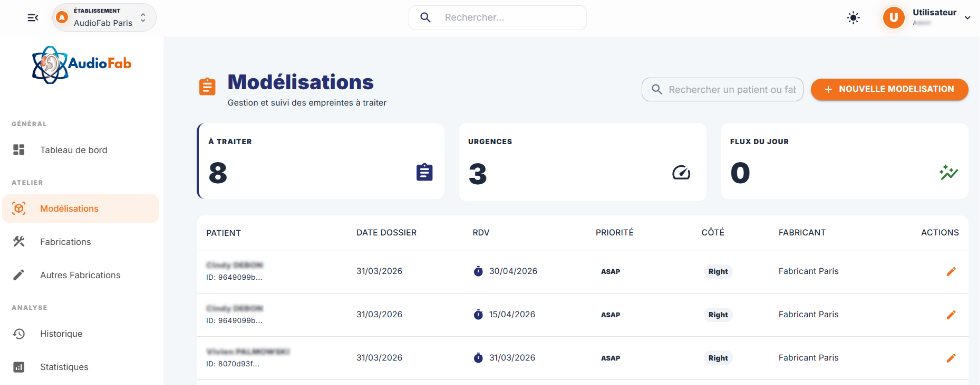Click the Tableau de bord dashboard icon
Screen dimensions: 980x385
pos(19,150)
